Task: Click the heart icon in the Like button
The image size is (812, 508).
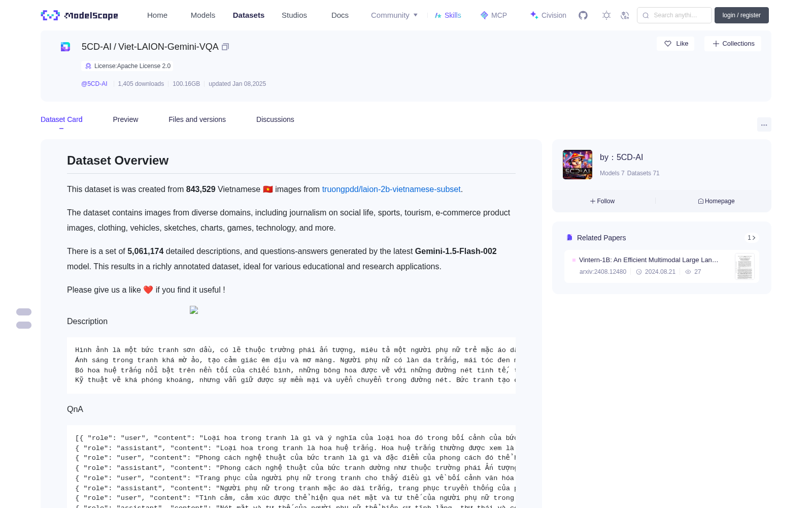Action: [668, 44]
